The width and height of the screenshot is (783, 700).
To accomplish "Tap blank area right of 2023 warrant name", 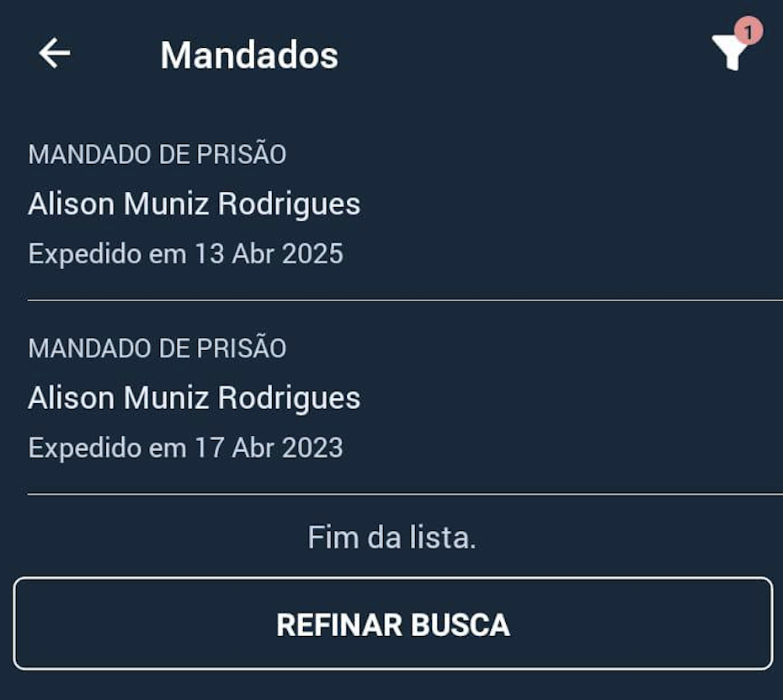I will coord(573,398).
